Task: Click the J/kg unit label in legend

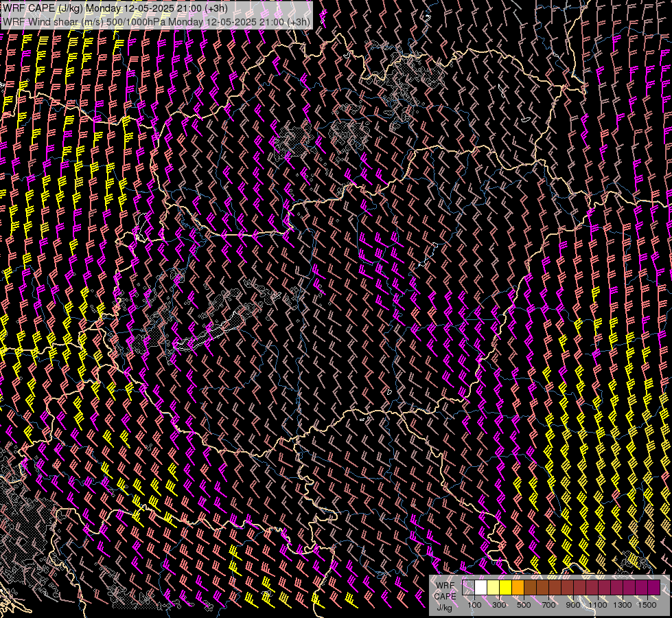Action: 445,607
